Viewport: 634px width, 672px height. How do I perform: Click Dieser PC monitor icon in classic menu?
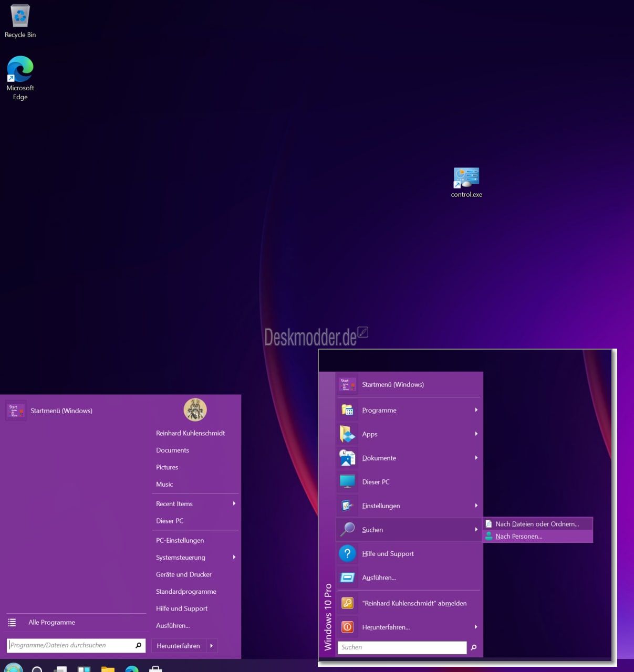[347, 481]
